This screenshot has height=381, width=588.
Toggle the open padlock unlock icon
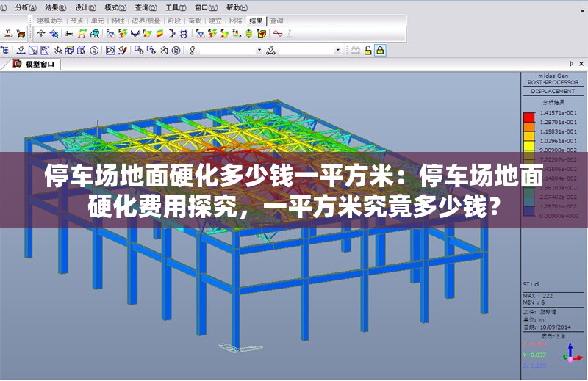367,50
